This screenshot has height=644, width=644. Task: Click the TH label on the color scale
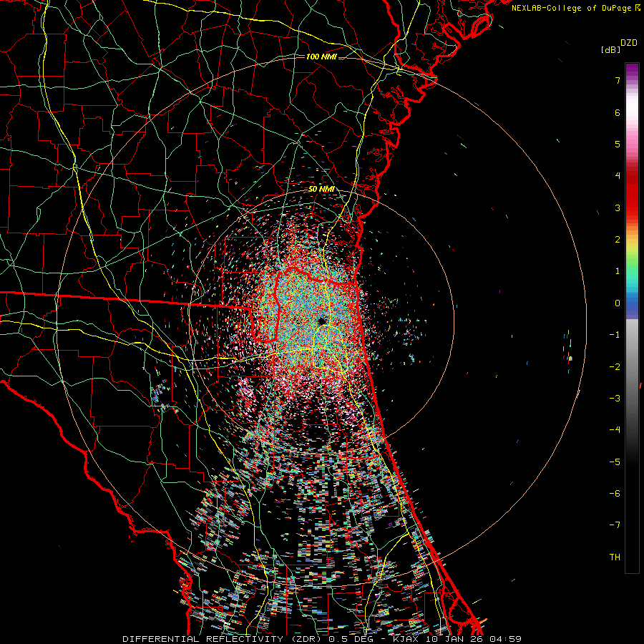(615, 557)
